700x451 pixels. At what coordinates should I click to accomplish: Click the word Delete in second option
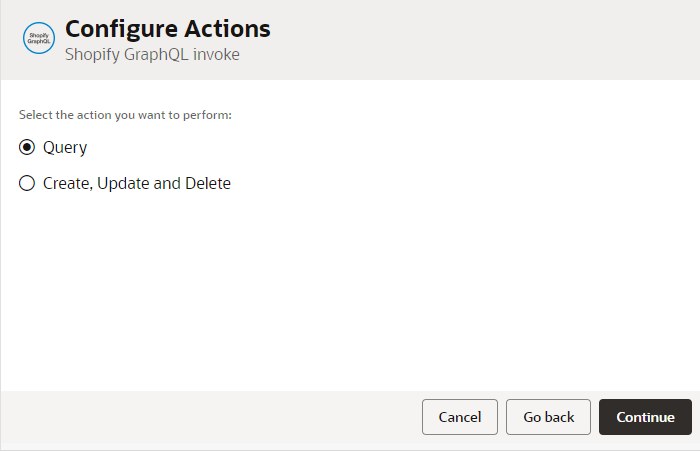208,183
